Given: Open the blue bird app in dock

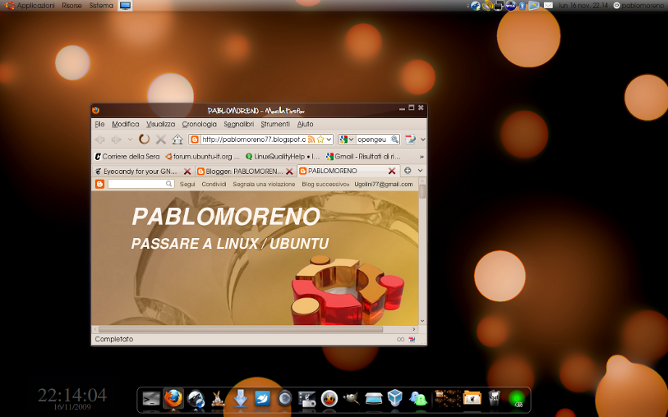Looking at the screenshot, I should pos(262,399).
